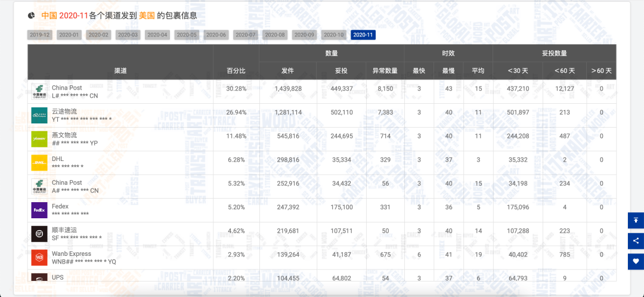Click the <30 天 column header
The image size is (644, 297).
tap(518, 70)
